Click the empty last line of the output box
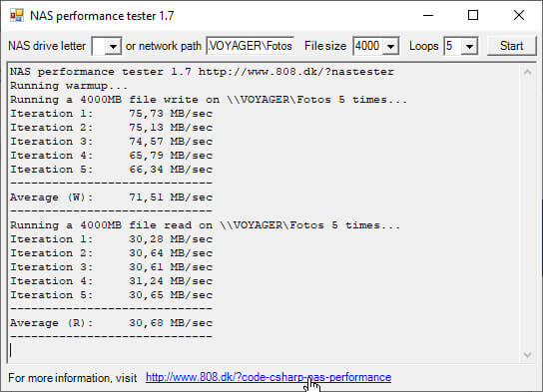 [264, 350]
